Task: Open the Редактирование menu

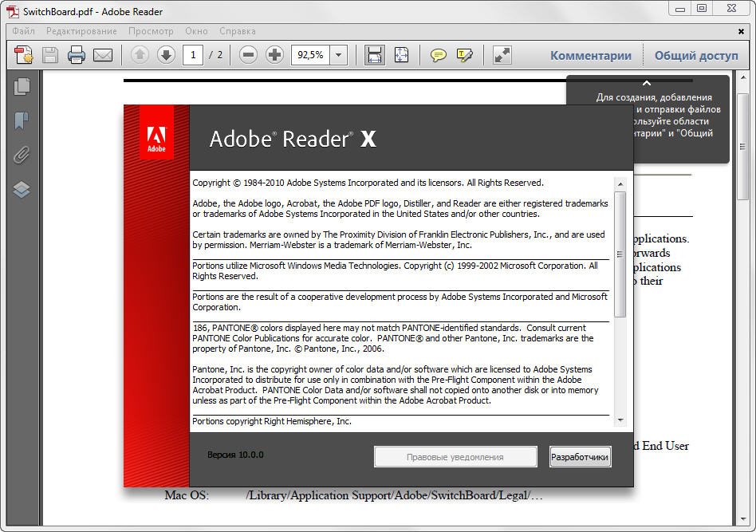Action: (81, 31)
